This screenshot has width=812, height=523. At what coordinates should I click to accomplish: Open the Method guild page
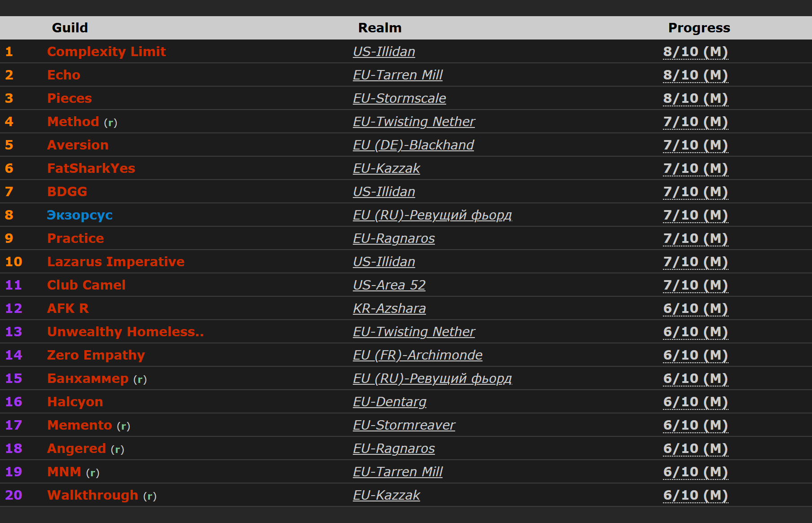tap(73, 122)
